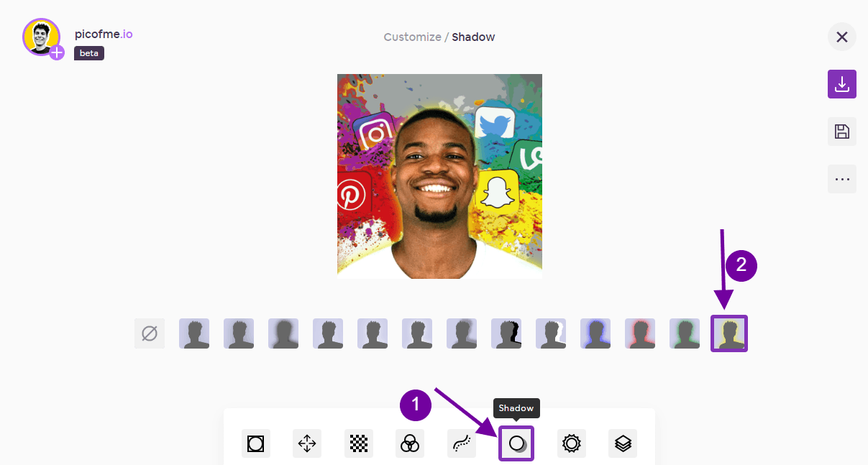868x465 pixels.
Task: Open the more options ellipsis menu
Action: pyautogui.click(x=841, y=179)
